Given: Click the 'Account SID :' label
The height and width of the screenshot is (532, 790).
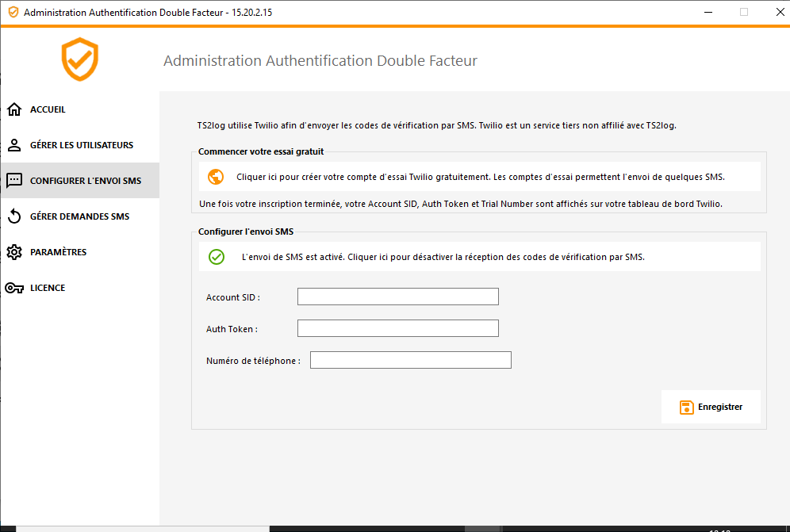Looking at the screenshot, I should pos(232,298).
